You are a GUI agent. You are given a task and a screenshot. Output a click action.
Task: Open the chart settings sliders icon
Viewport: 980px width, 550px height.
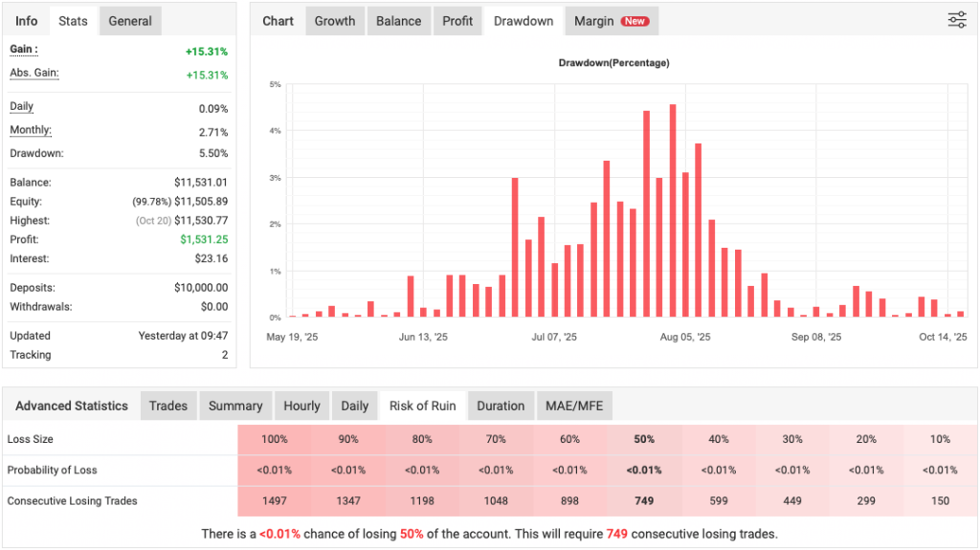coord(956,20)
